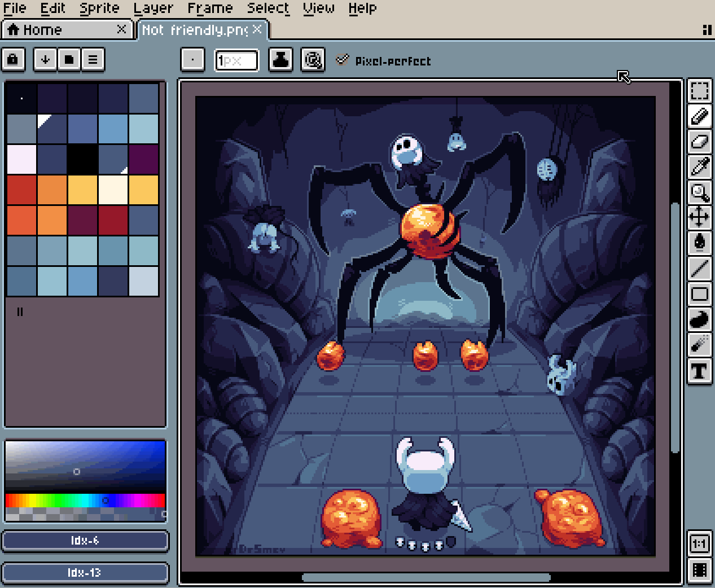Viewport: 715px width, 588px height.
Task: Choose the Text tool
Action: (x=699, y=371)
